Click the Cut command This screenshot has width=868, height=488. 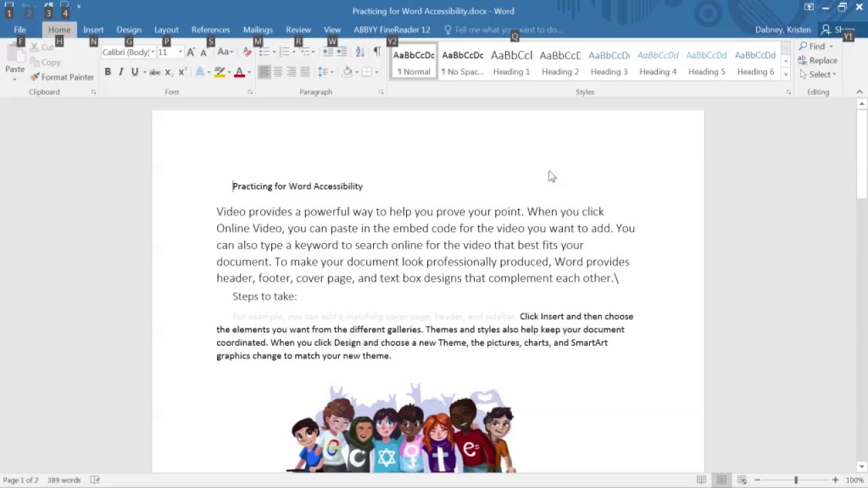coord(41,47)
